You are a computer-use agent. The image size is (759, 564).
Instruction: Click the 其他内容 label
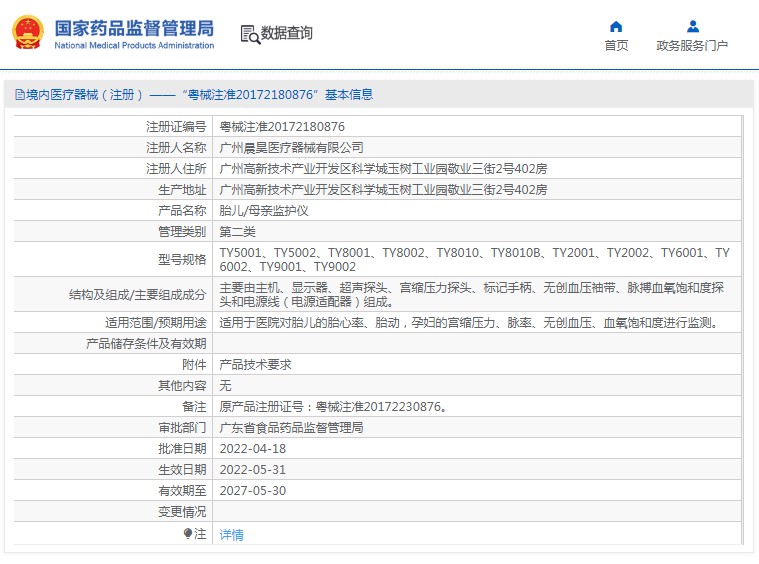click(x=182, y=385)
